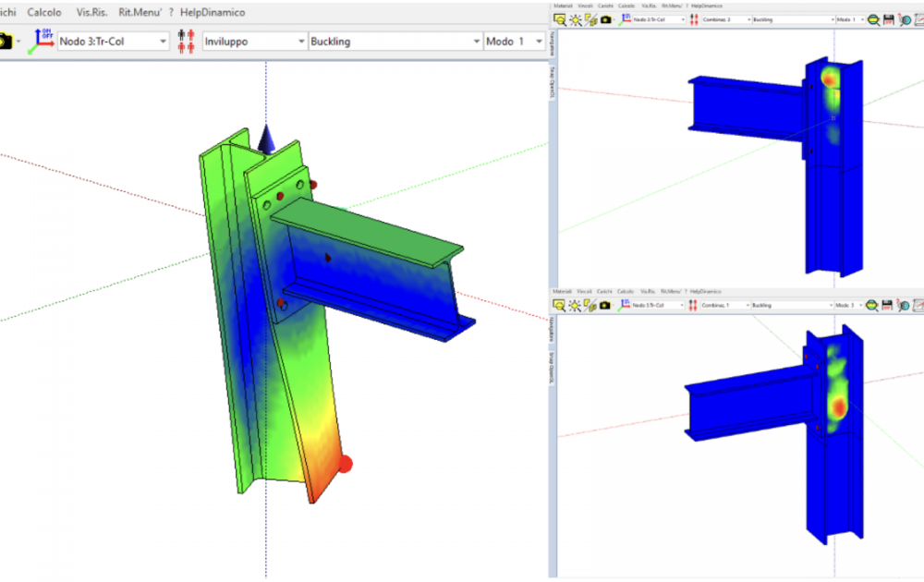
Task: Click the HelpDinamico menu item in main window
Action: (213, 13)
